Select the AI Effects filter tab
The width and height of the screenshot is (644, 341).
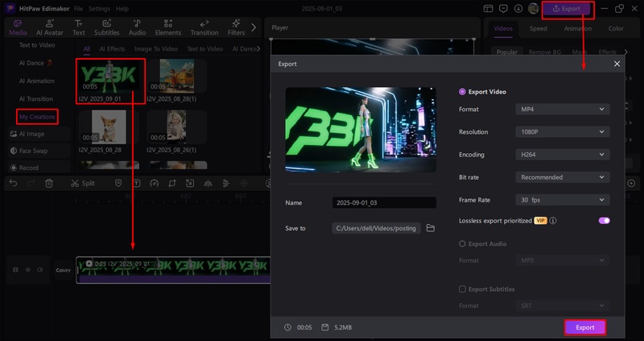coord(112,48)
